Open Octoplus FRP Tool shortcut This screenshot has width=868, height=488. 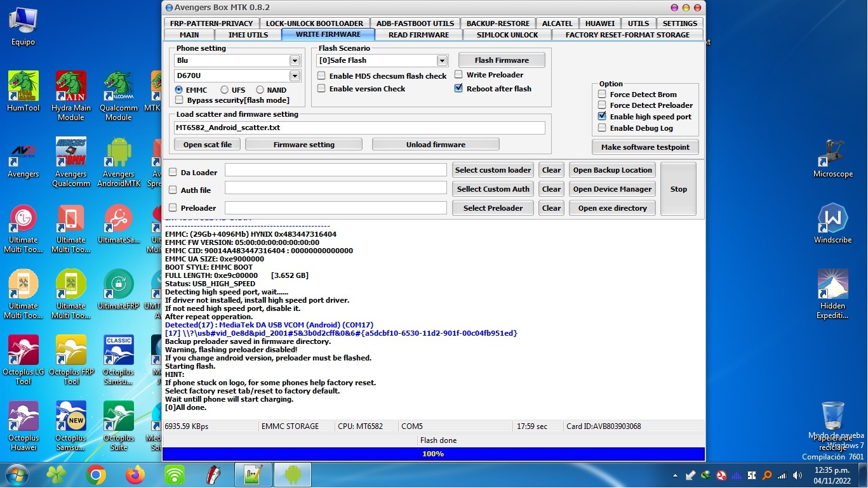pyautogui.click(x=71, y=360)
